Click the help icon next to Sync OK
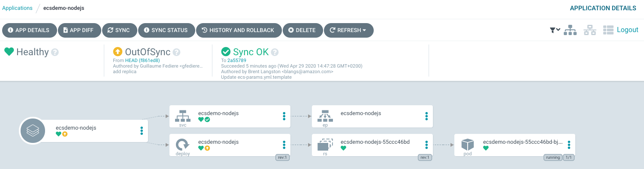Screen dimensions: 644x169 click(x=275, y=52)
